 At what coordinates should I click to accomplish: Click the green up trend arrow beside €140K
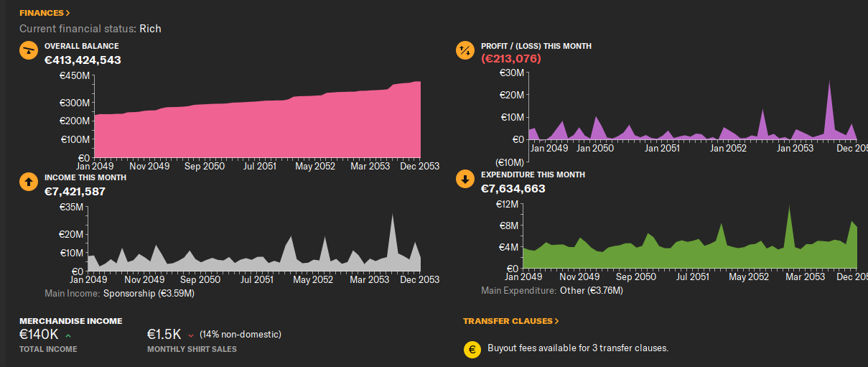(x=68, y=335)
